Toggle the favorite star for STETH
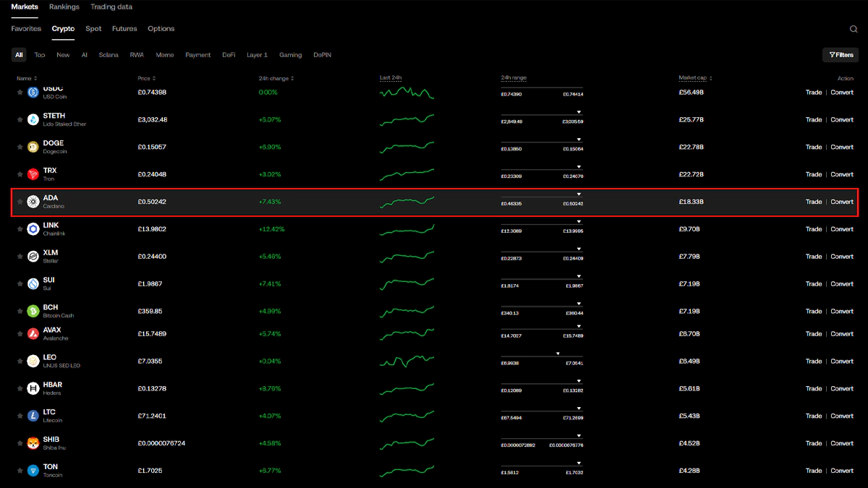This screenshot has height=488, width=868. 20,119
